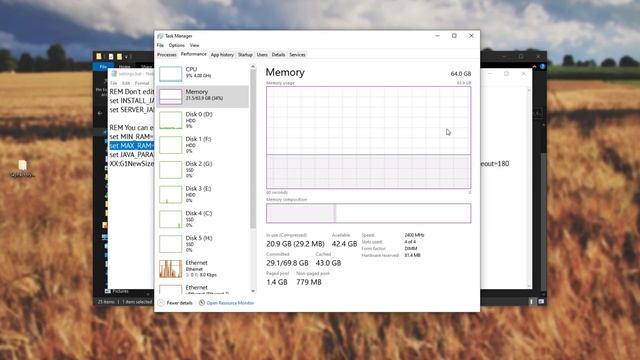Open Notepad's Edit menu
The width and height of the screenshot is (640, 360).
pos(126,83)
